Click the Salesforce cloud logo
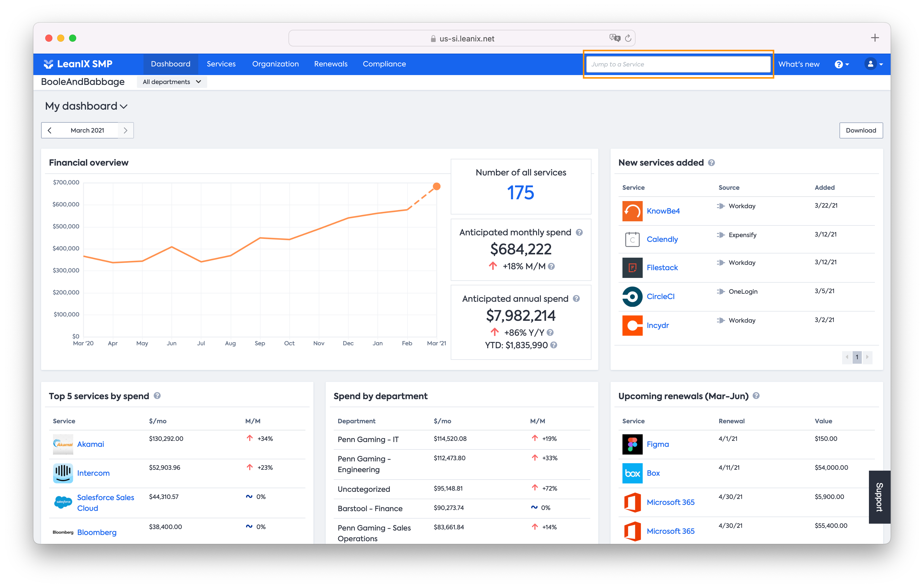Screen dimensions: 924x588 click(x=63, y=502)
